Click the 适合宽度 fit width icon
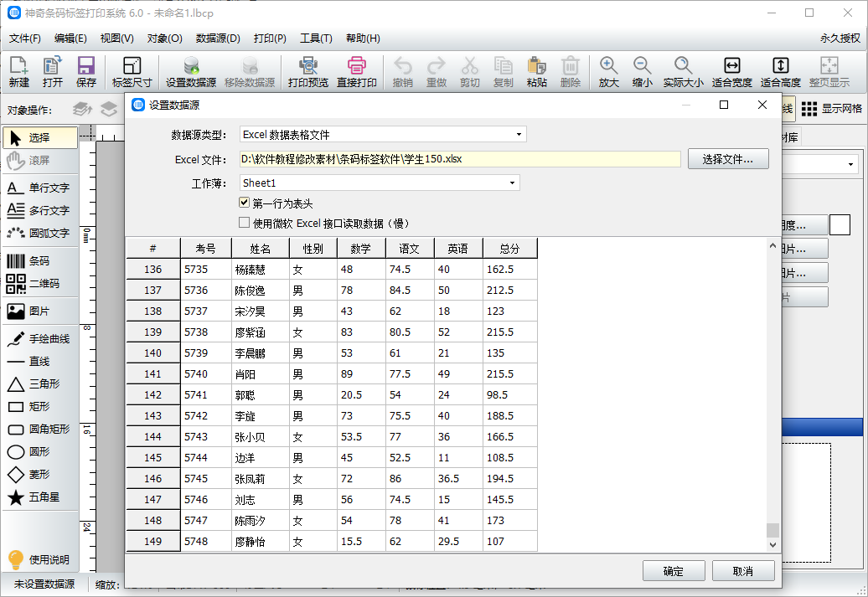868x597 pixels. pos(731,66)
